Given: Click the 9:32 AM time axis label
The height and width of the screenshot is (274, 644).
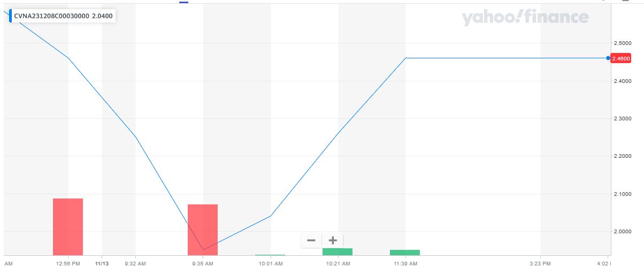Looking at the screenshot, I should coord(135,263).
